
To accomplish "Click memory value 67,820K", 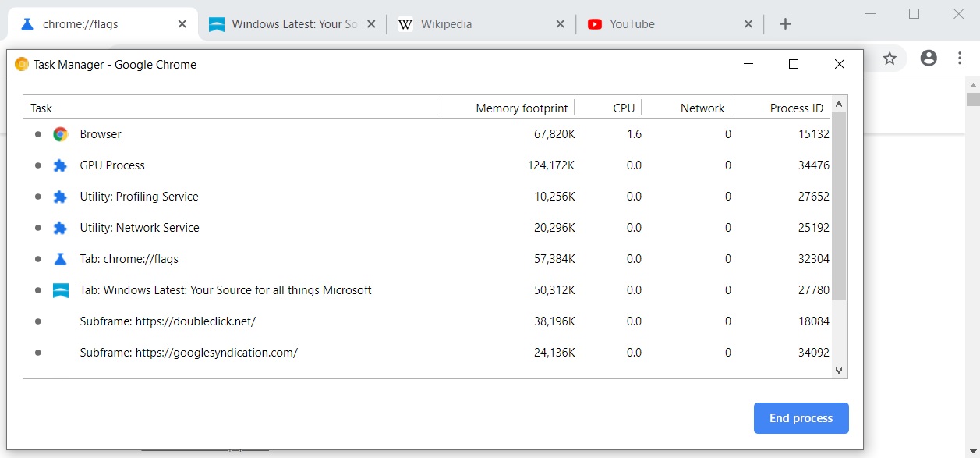I will click(554, 134).
